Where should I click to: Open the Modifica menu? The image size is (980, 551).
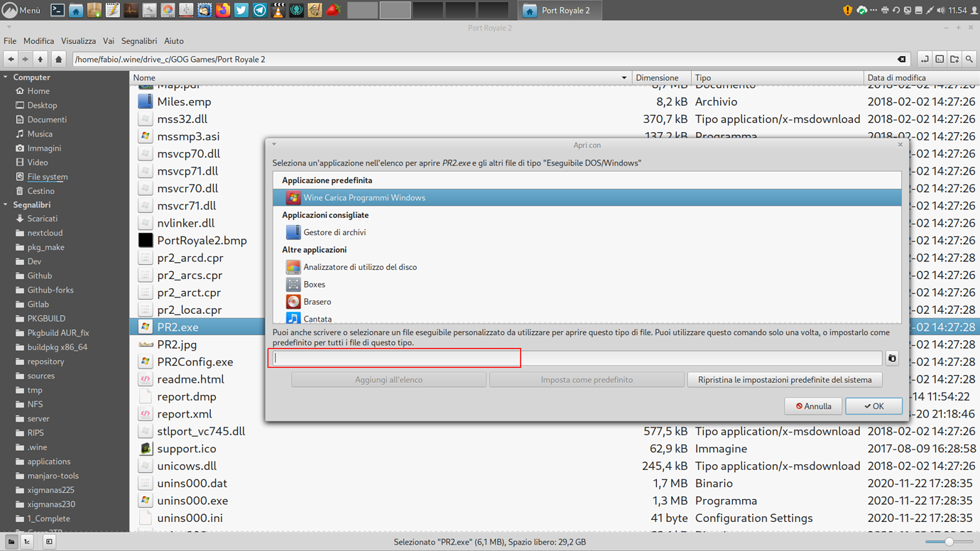pyautogui.click(x=38, y=41)
